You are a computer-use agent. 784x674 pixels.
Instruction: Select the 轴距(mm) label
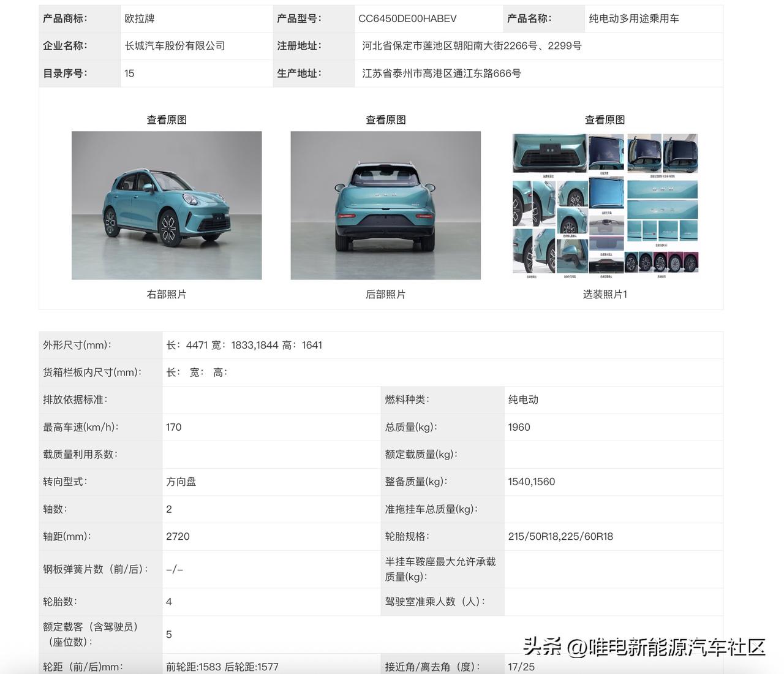click(x=67, y=536)
